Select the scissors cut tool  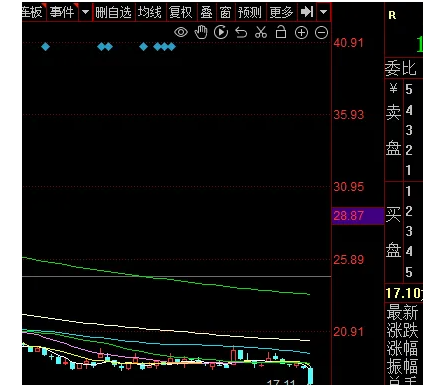[x=261, y=32]
